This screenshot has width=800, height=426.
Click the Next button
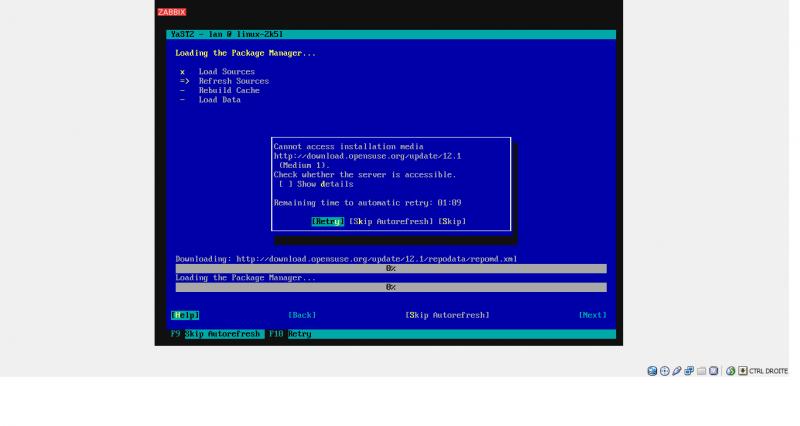(592, 315)
